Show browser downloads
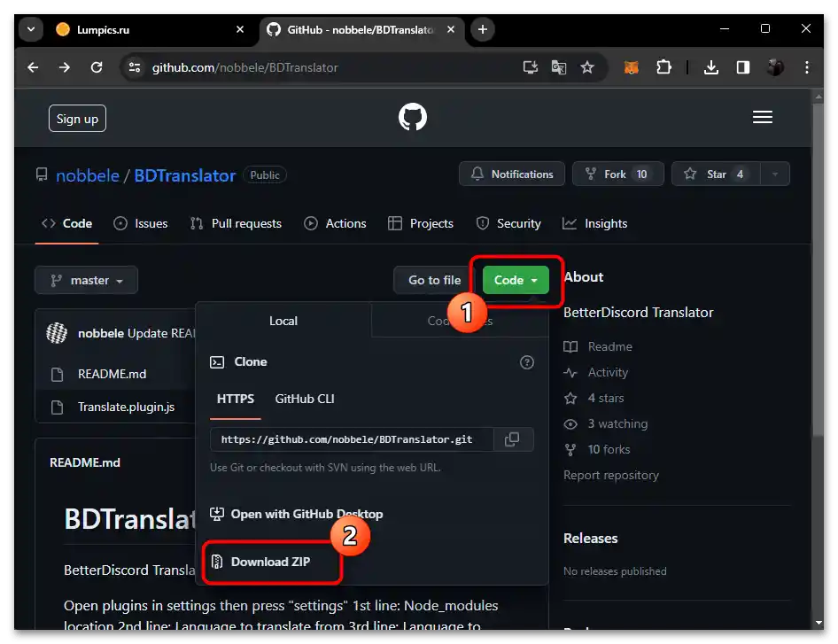 (710, 67)
